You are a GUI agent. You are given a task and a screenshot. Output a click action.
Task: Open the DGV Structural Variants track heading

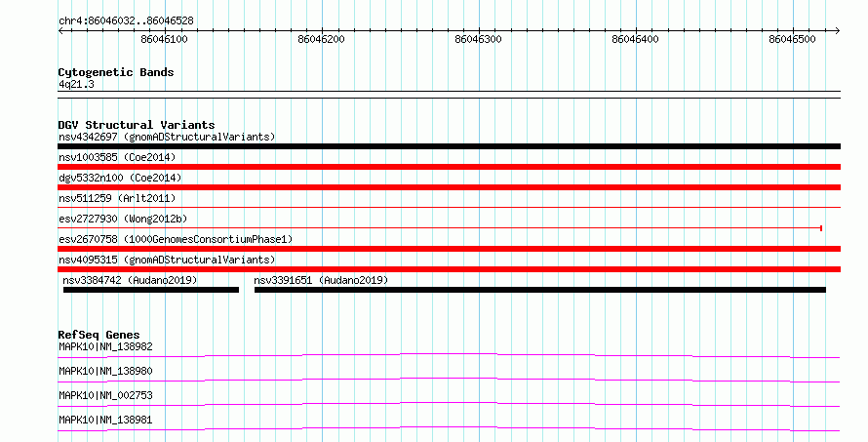click(x=137, y=125)
